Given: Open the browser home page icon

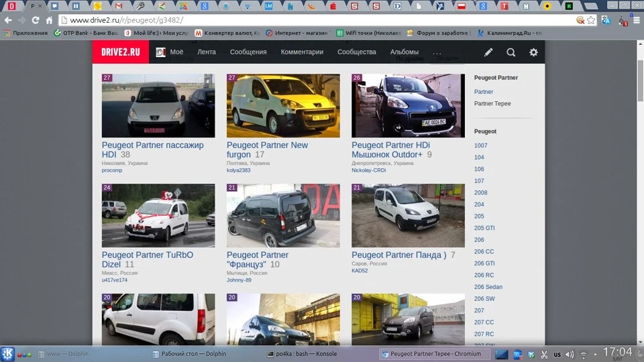Looking at the screenshot, I should click(49, 20).
